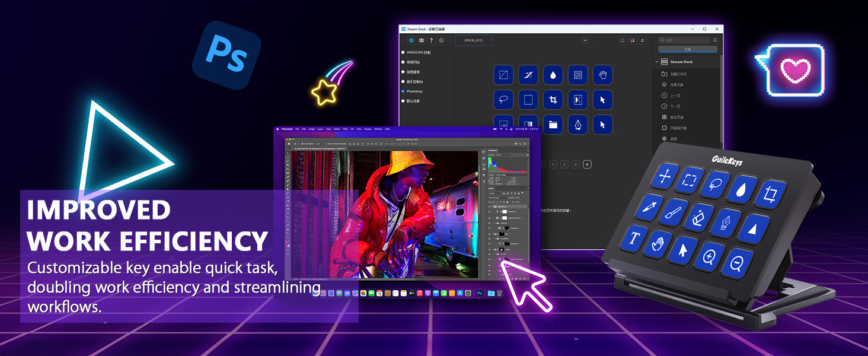Viewport: 868px width, 356px height.
Task: Click the page 5 button below the grid
Action: tap(564, 164)
